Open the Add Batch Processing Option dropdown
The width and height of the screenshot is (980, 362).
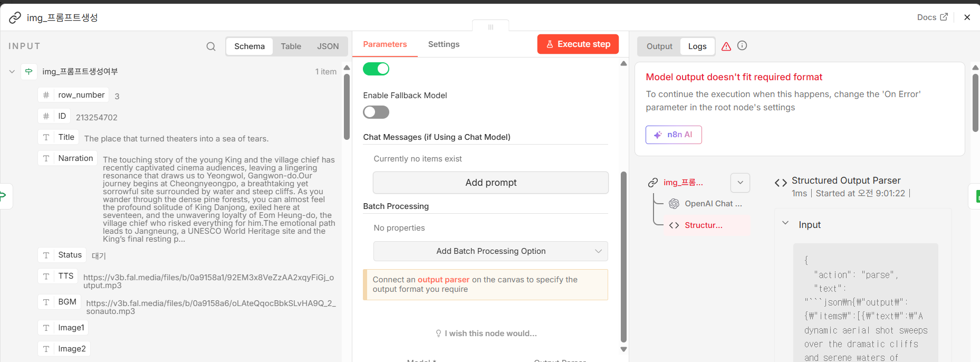[491, 251]
